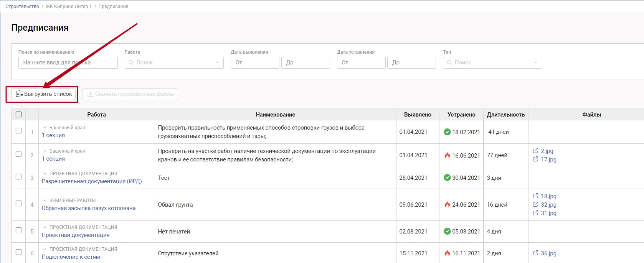Click the Поиск по наименованию search field
The height and width of the screenshot is (263, 644).
tap(68, 62)
